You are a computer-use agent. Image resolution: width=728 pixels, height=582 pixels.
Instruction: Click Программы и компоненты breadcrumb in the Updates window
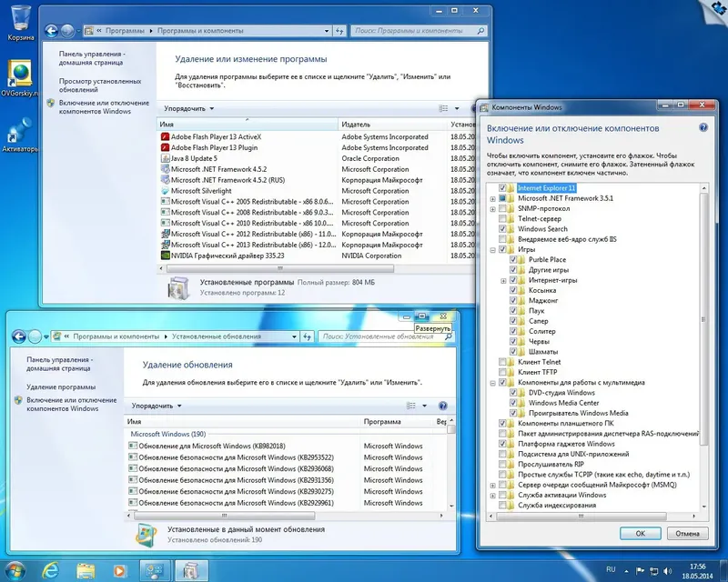(116, 336)
